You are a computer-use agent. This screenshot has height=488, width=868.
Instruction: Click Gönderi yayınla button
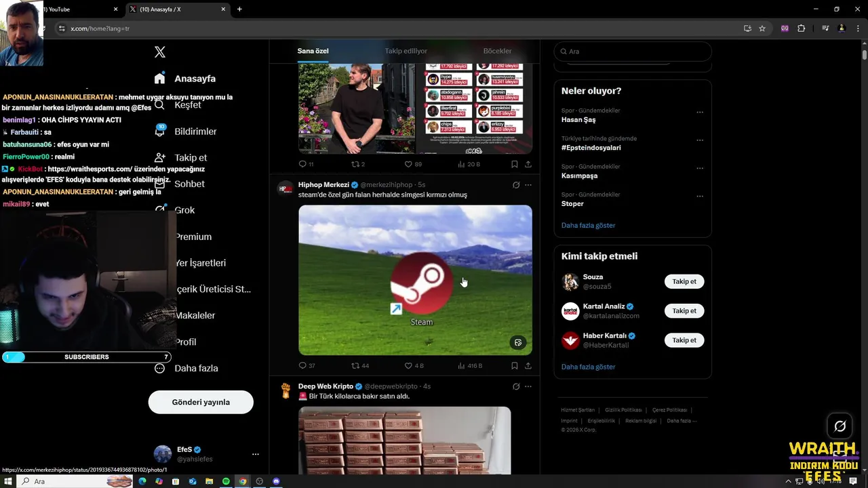coord(201,402)
